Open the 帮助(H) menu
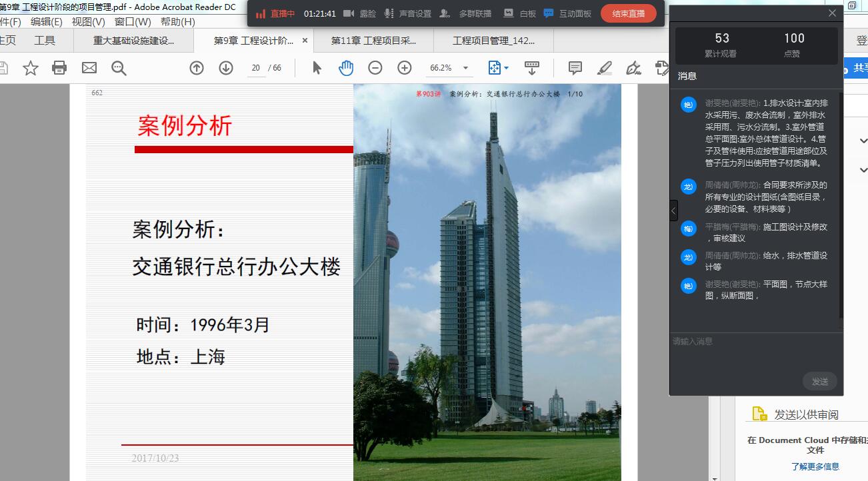This screenshot has width=868, height=481. click(x=178, y=22)
